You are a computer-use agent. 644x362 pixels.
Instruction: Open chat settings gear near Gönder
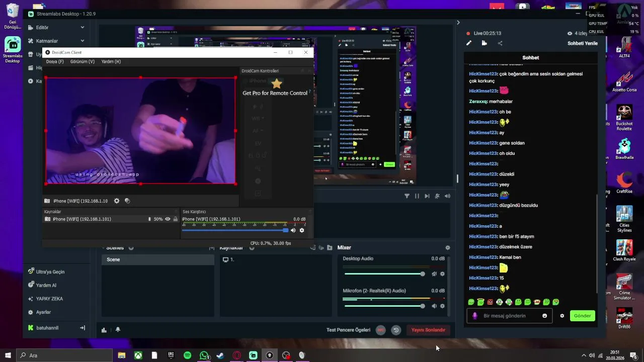[562, 316]
